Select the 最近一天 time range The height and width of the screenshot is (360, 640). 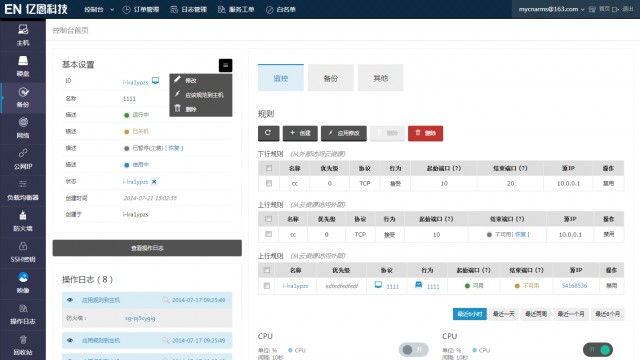(504, 314)
